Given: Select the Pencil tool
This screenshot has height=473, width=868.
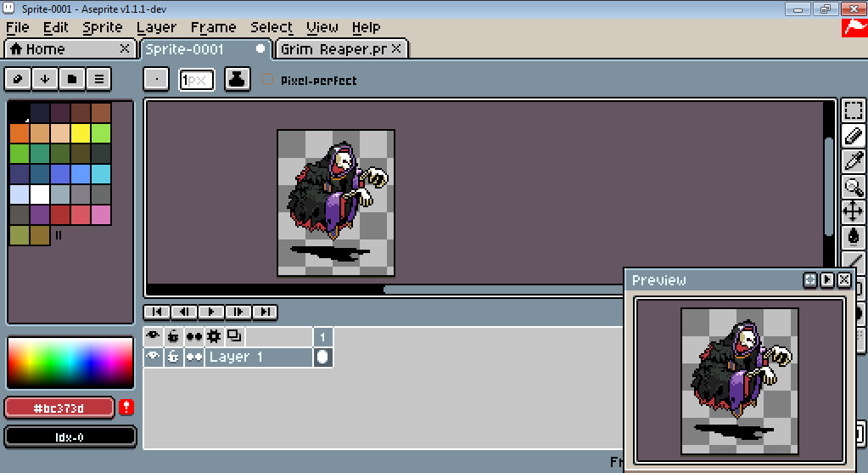Looking at the screenshot, I should [853, 136].
